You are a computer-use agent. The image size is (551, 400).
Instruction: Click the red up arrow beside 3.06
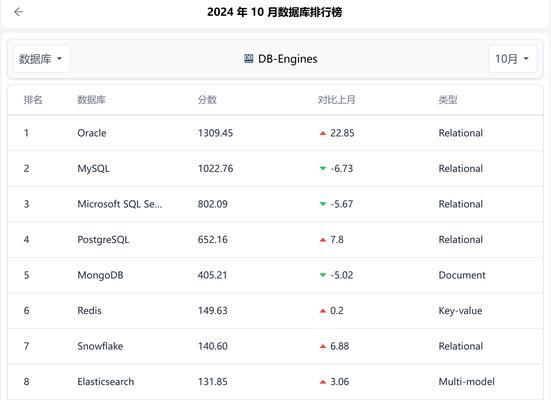pos(323,382)
